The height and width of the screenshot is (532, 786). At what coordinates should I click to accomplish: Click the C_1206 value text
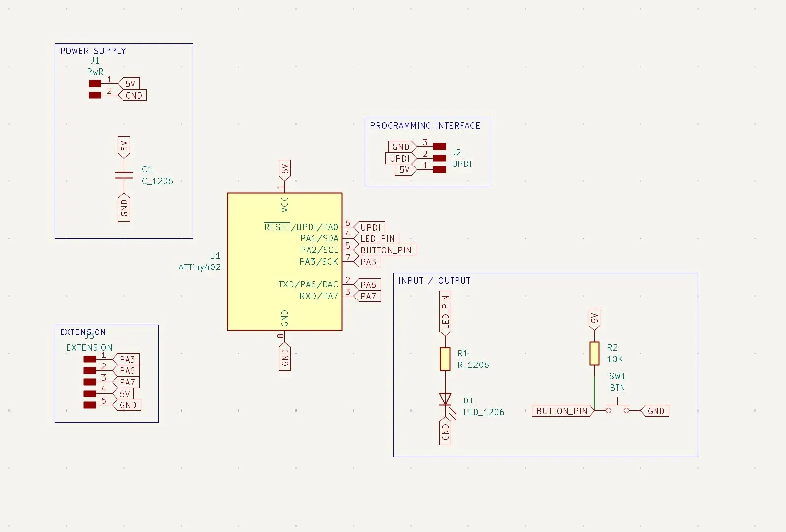(x=158, y=181)
